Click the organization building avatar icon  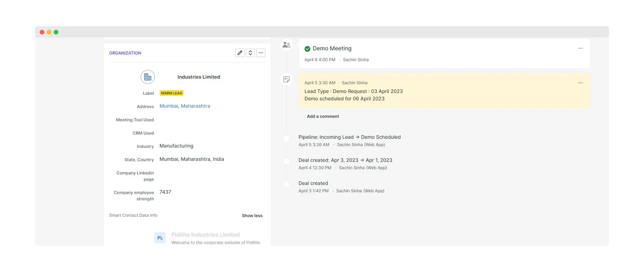click(x=148, y=77)
